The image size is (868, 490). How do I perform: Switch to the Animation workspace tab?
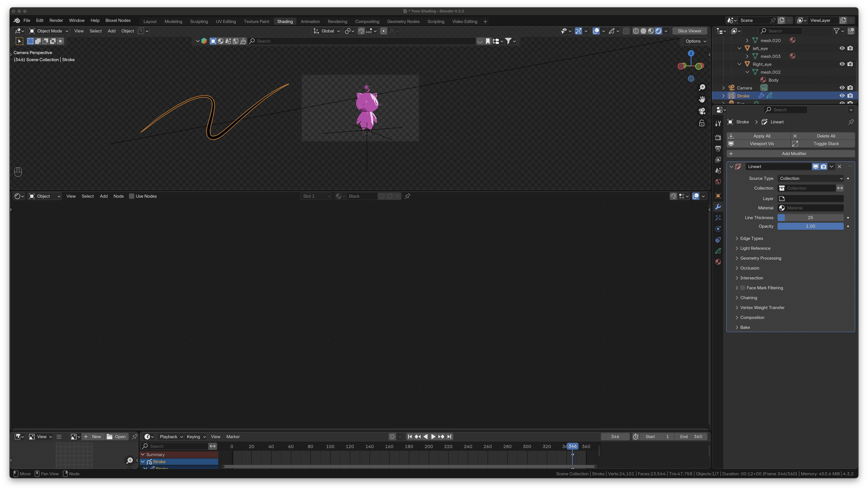(x=310, y=22)
